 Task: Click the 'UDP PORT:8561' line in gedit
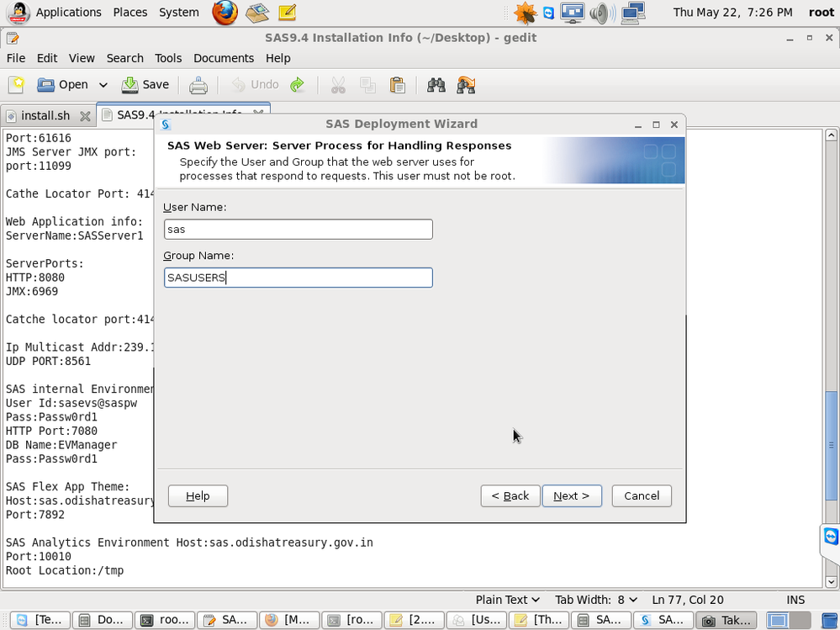48,361
